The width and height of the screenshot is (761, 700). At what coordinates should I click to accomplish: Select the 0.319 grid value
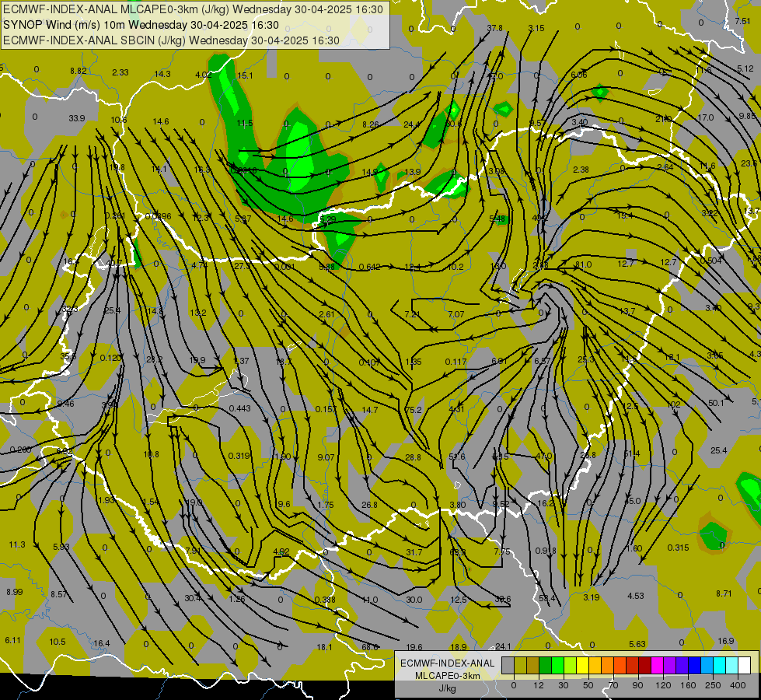[x=239, y=456]
